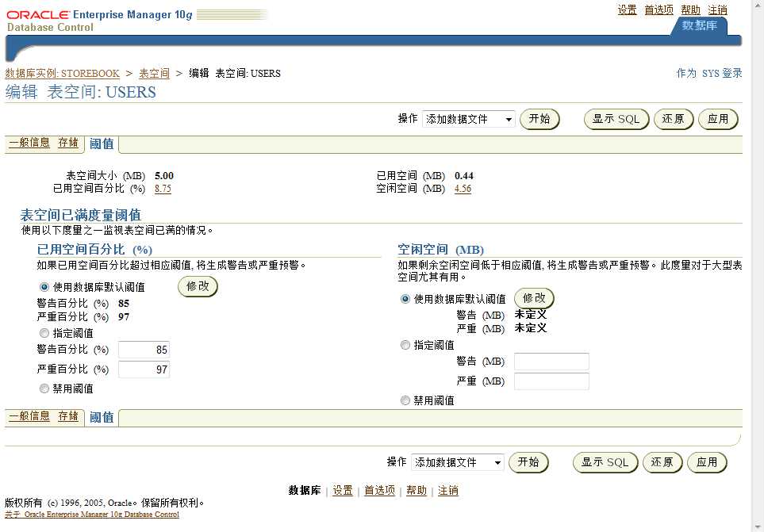
Task: Click the 修改 button for 已用空间百分比
Action: click(196, 288)
